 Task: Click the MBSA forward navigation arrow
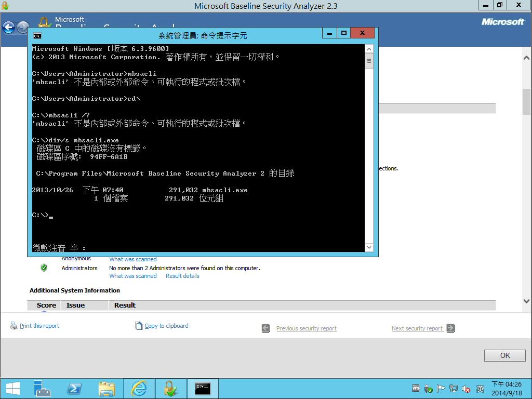(x=23, y=27)
